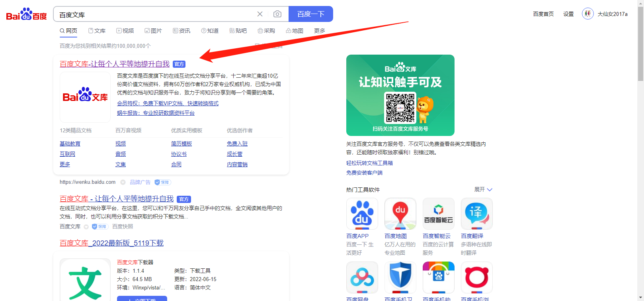Switch to the 贴吧 tab
Viewport: 644px width, 301px height.
[238, 31]
